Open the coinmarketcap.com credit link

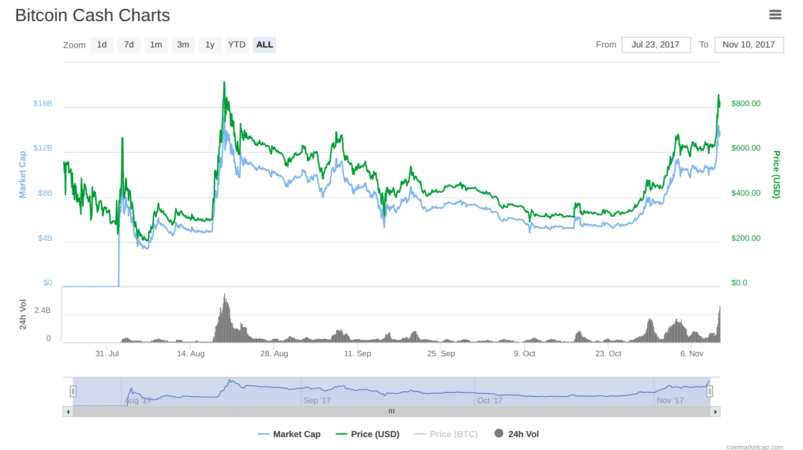757,446
